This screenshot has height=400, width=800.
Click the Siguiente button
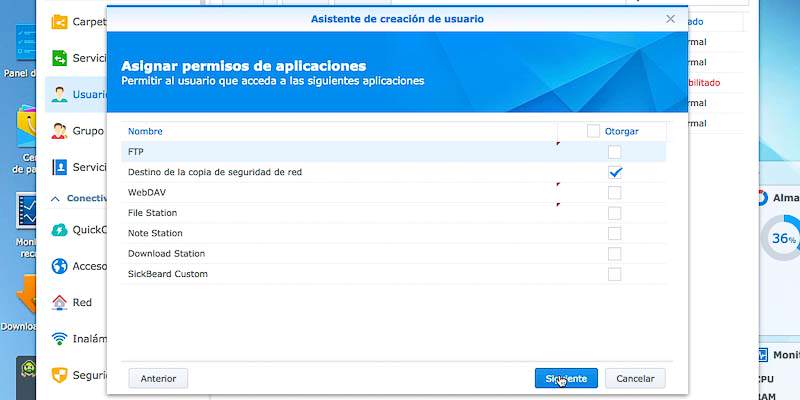point(566,379)
